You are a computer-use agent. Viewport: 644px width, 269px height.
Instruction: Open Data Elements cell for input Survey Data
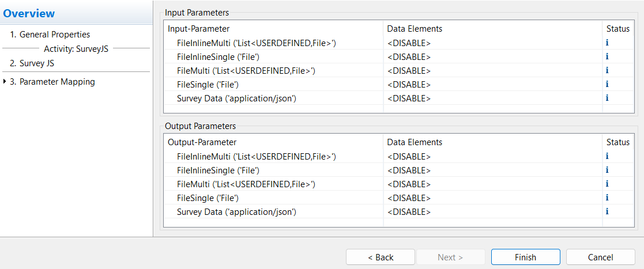(409, 98)
